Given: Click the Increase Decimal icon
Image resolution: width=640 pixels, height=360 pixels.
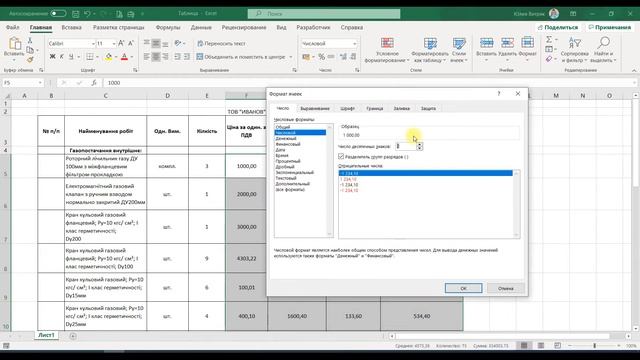Looking at the screenshot, I should [x=343, y=57].
